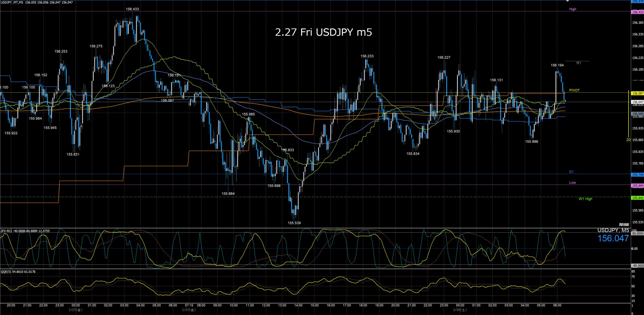
Task: Click the pink Low line label
Action: [x=573, y=183]
